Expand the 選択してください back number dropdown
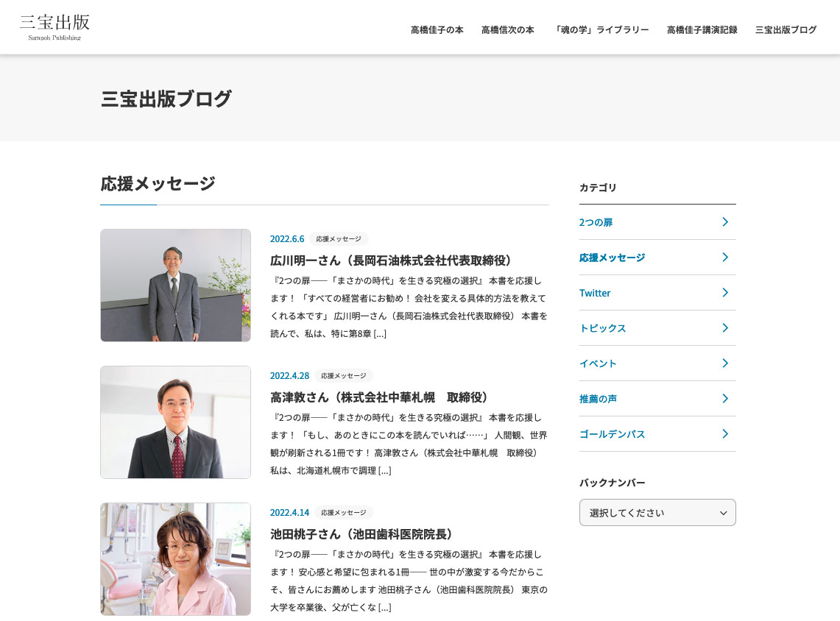This screenshot has width=840, height=621. (x=657, y=512)
